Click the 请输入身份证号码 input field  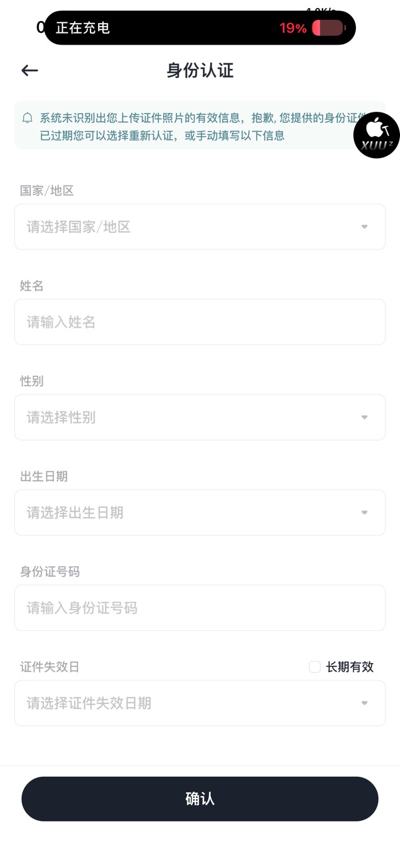coord(200,608)
